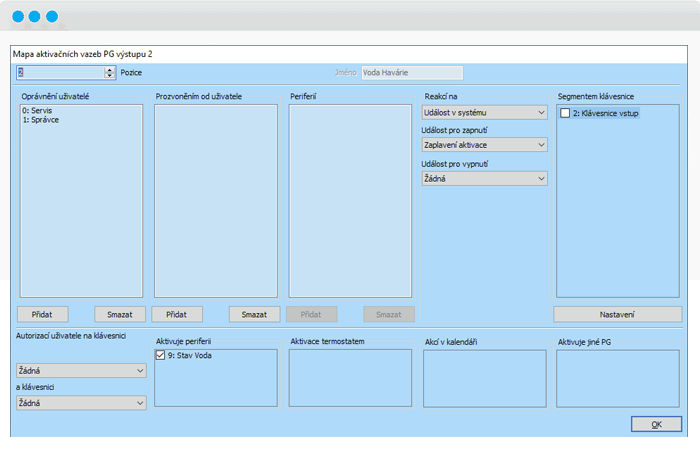This screenshot has width=700, height=449.
Task: Click Smazat under Prozvoněním od uživatele
Action: point(254,314)
